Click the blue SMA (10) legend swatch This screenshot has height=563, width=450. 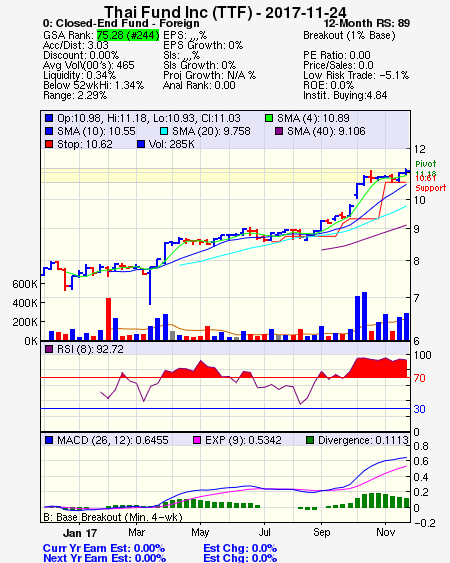[49, 131]
